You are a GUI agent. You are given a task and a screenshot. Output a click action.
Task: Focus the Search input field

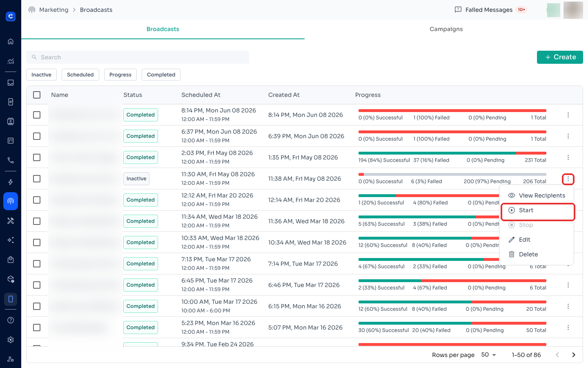[138, 57]
